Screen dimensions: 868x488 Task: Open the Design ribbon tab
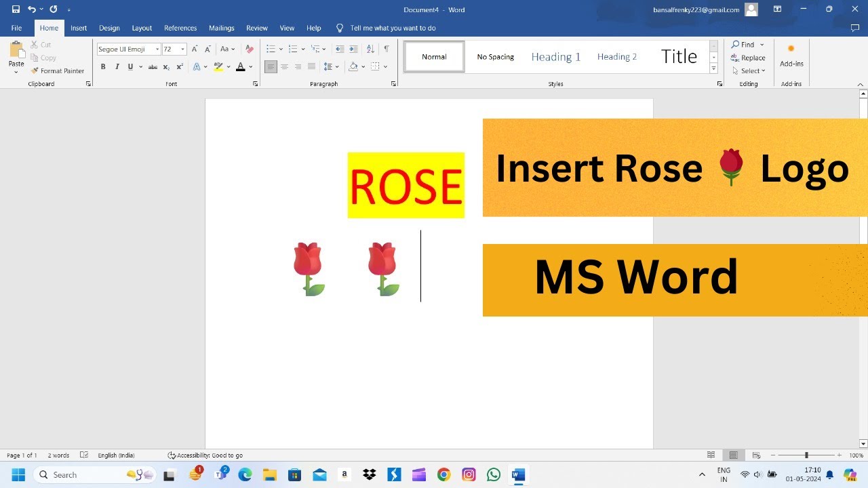pos(109,28)
